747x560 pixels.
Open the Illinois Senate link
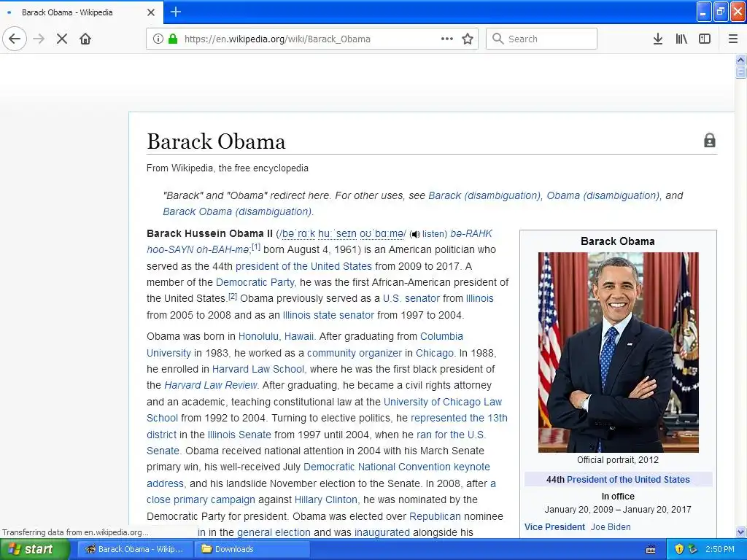click(x=239, y=435)
